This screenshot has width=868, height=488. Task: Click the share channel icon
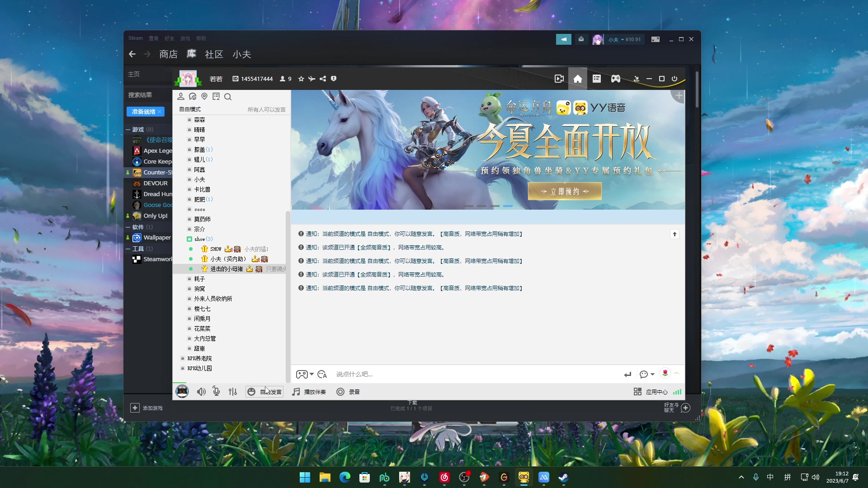pos(323,79)
